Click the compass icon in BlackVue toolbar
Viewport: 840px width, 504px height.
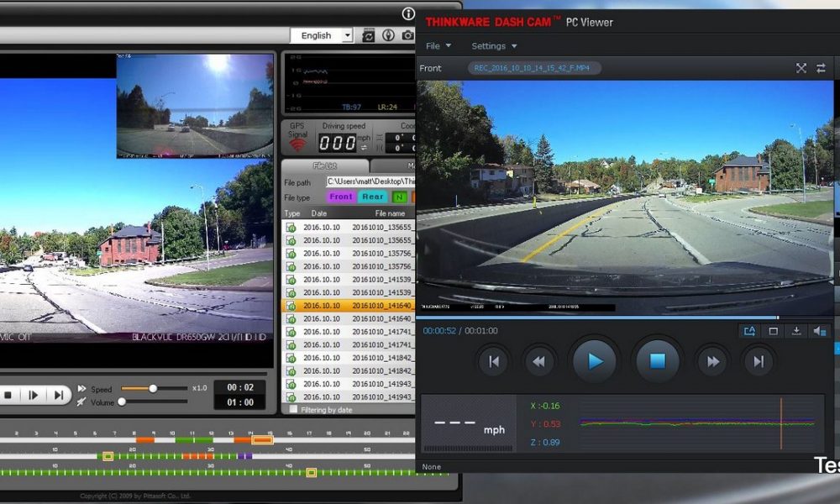[x=388, y=35]
